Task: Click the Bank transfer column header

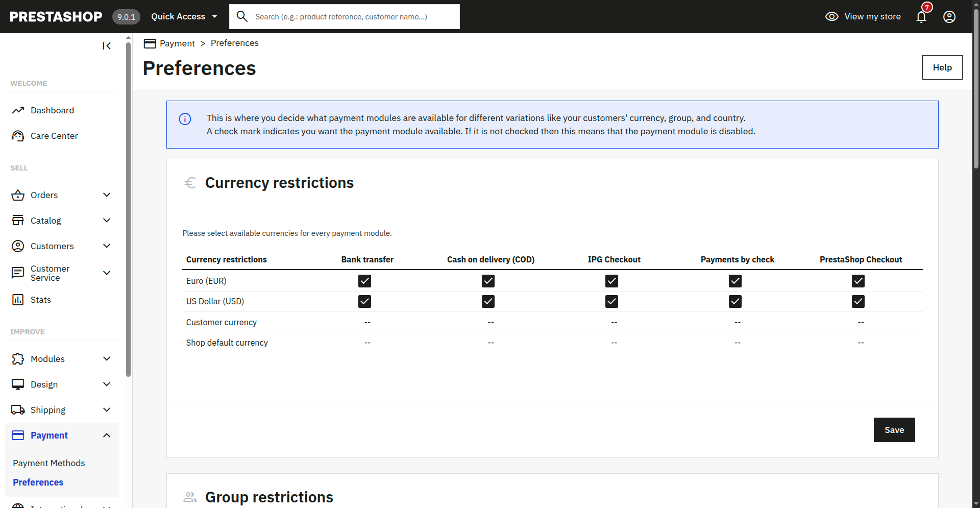Action: coord(367,259)
